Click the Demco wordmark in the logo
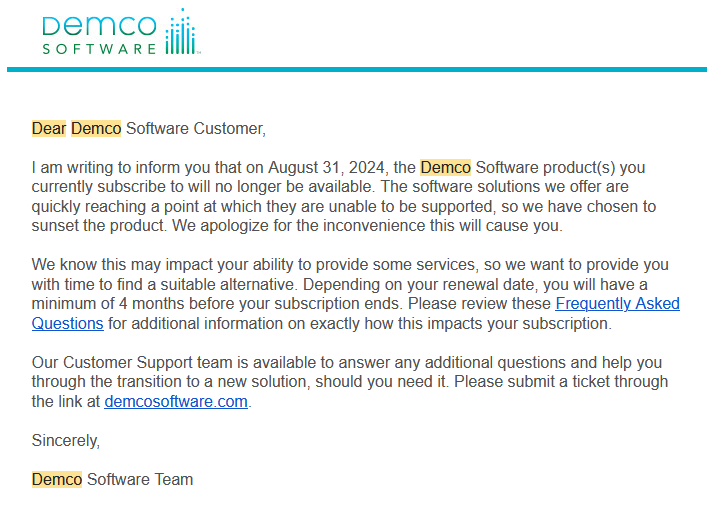 point(99,26)
